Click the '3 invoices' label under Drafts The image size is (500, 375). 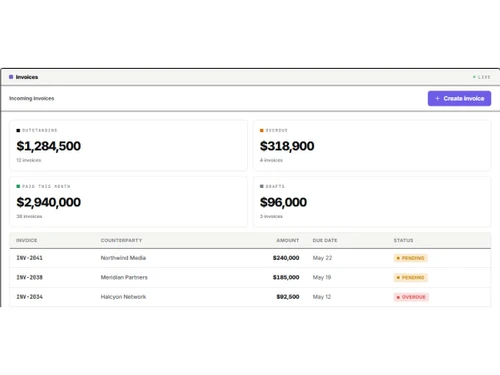pyautogui.click(x=271, y=216)
